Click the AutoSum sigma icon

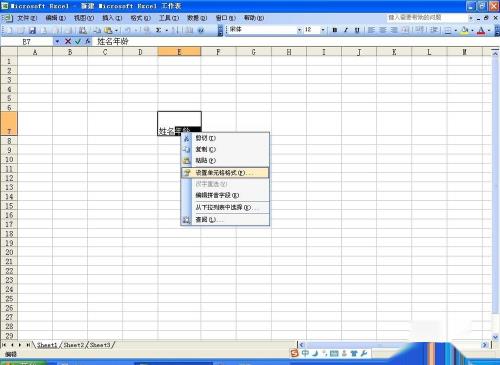click(x=158, y=30)
